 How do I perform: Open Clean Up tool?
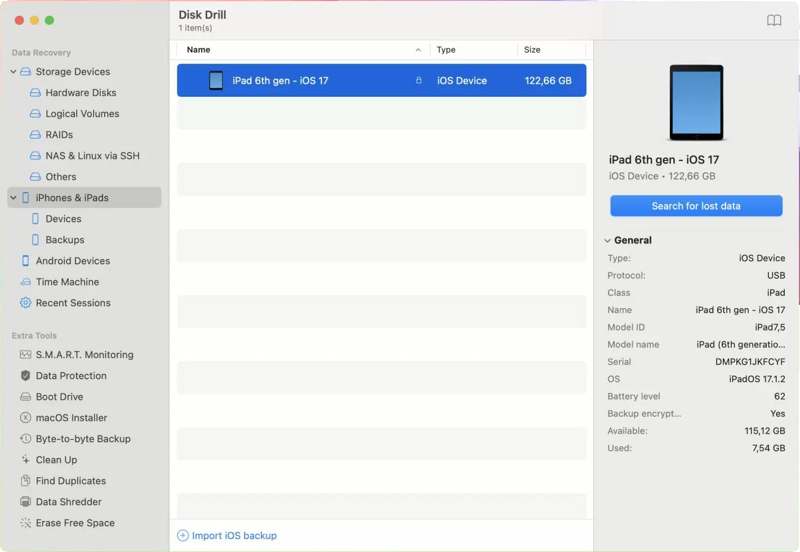pos(56,460)
